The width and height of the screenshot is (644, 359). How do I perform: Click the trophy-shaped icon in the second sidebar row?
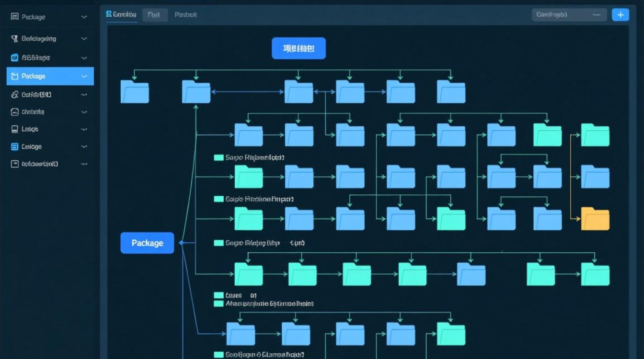tap(14, 39)
